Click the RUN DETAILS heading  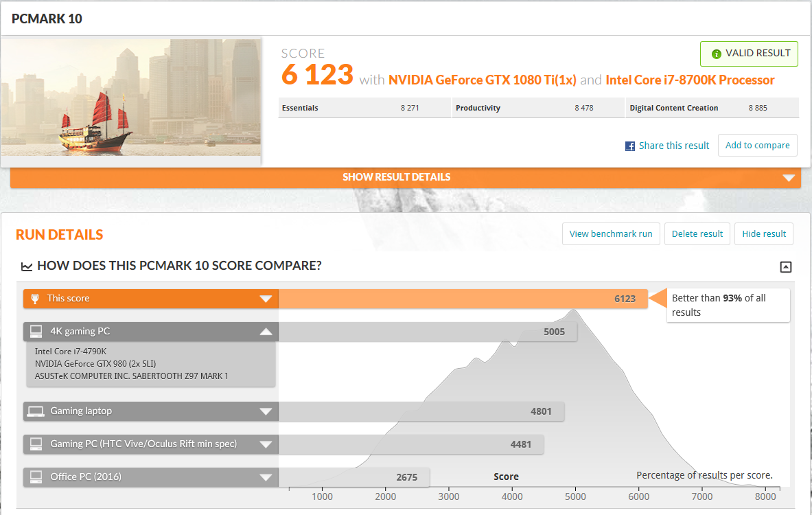[x=59, y=235]
